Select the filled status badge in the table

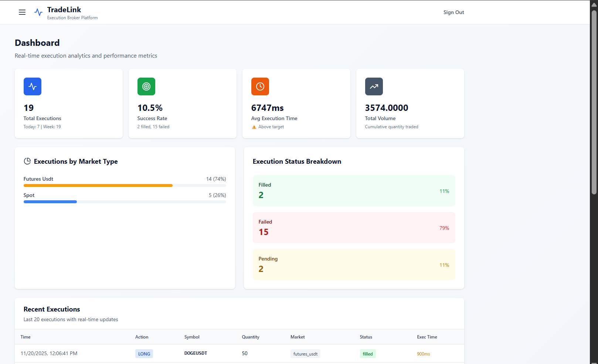[x=368, y=354]
